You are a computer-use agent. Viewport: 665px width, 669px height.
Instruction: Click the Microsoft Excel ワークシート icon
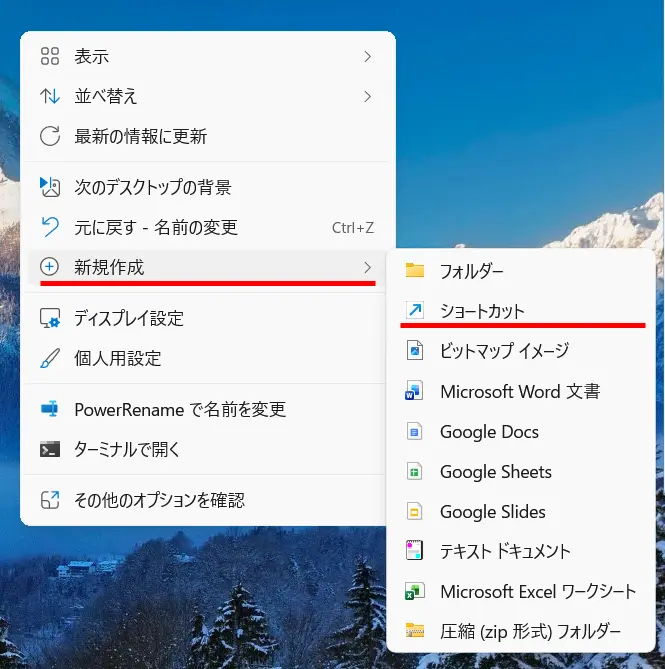click(415, 591)
